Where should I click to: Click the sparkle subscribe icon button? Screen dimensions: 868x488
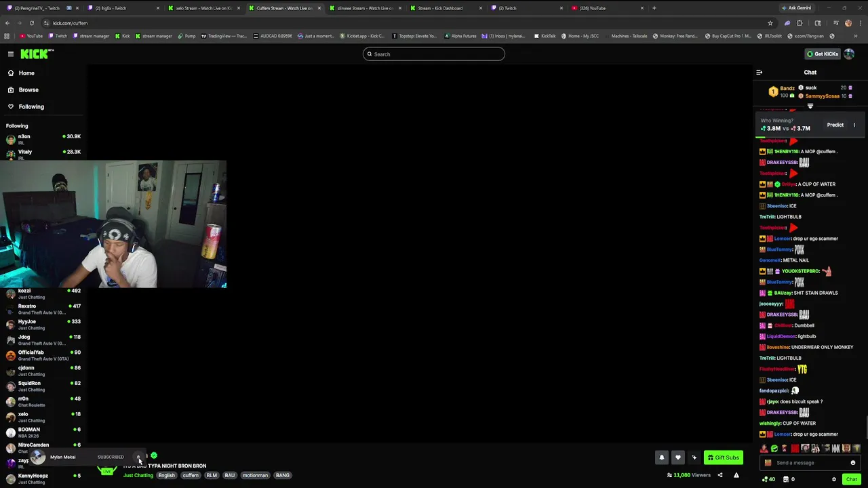694,457
